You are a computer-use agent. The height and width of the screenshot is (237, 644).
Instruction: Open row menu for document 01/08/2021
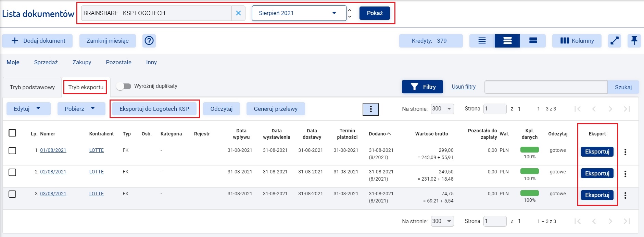click(x=625, y=152)
